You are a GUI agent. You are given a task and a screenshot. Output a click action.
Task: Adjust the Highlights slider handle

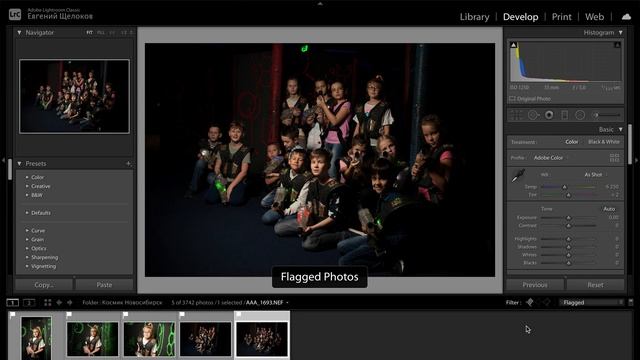pos(568,239)
